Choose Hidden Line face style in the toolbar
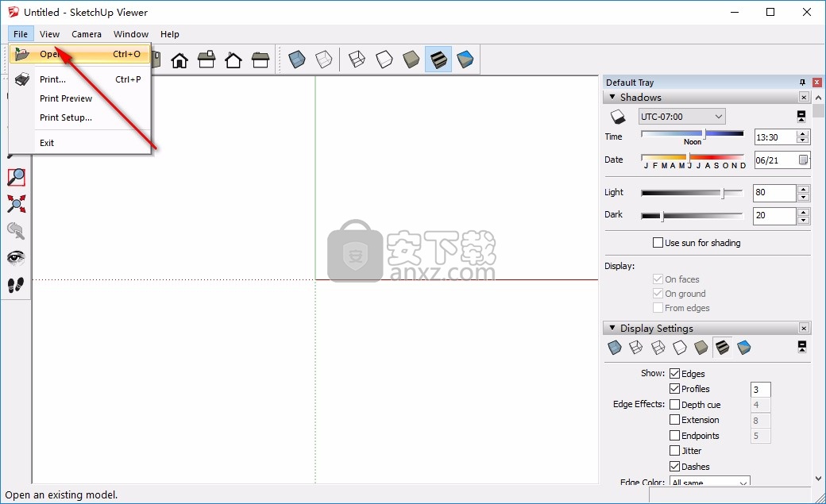Image resolution: width=826 pixels, height=504 pixels. click(x=384, y=59)
